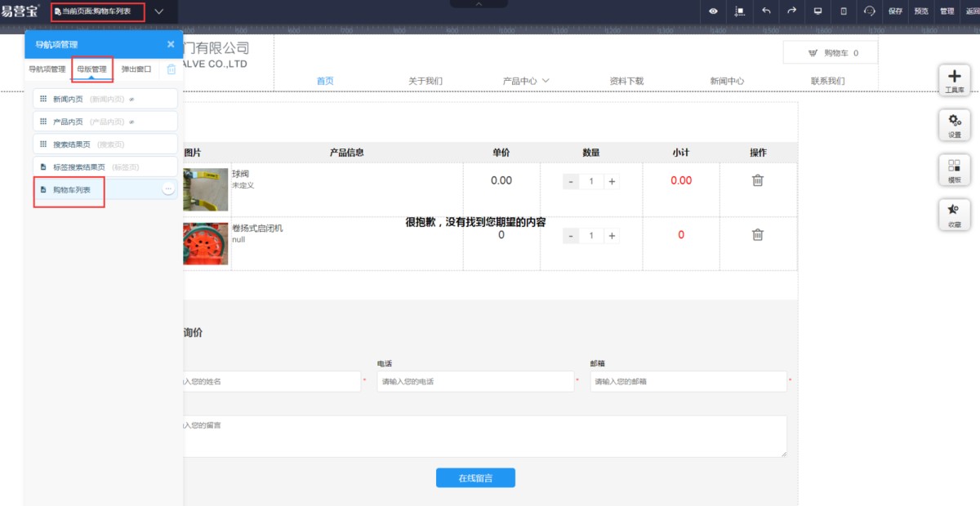Click 保存 in the top toolbar
Screen dimensions: 980x506
click(895, 11)
